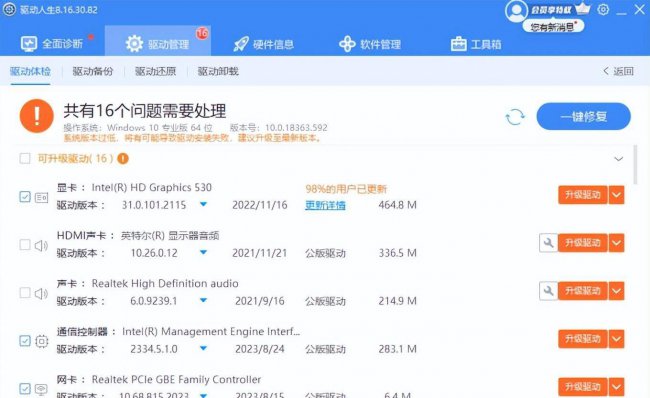Click the 一键修复 button

pyautogui.click(x=584, y=116)
